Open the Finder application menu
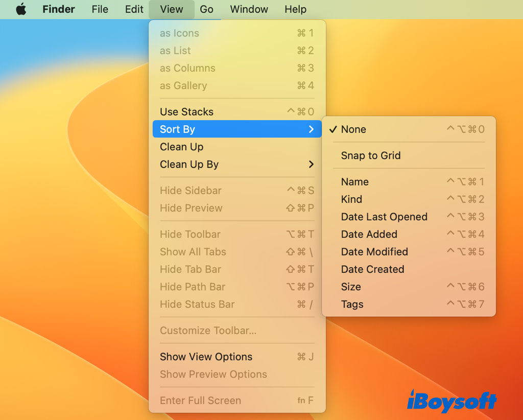 tap(58, 9)
